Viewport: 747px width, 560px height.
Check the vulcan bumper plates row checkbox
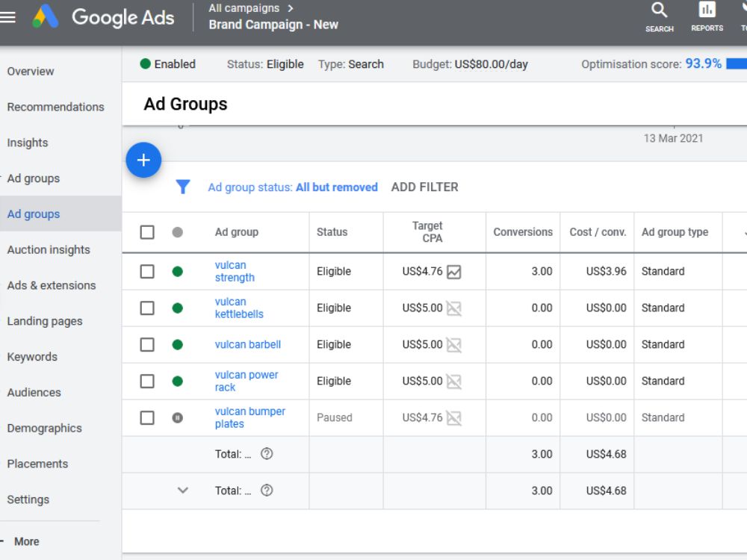(147, 417)
